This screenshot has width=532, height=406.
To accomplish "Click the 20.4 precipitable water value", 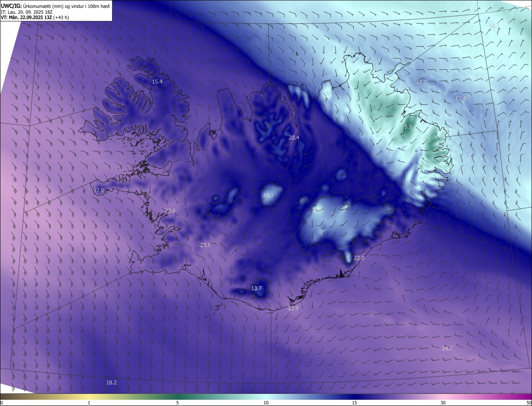I will [294, 137].
